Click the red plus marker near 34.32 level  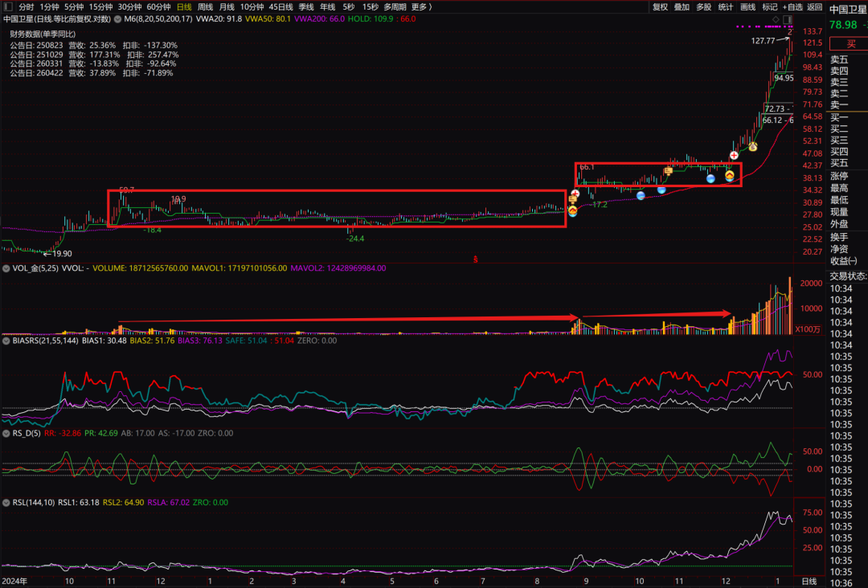(x=575, y=194)
